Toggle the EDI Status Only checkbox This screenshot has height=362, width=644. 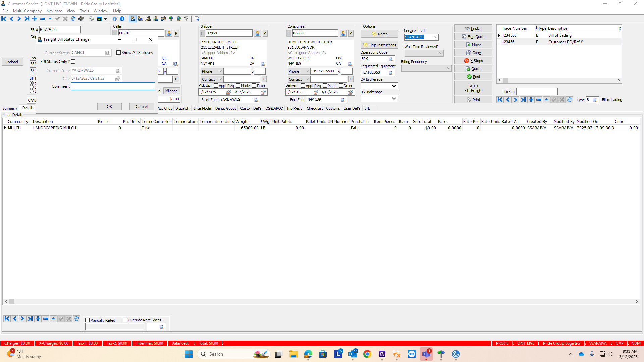tap(73, 62)
